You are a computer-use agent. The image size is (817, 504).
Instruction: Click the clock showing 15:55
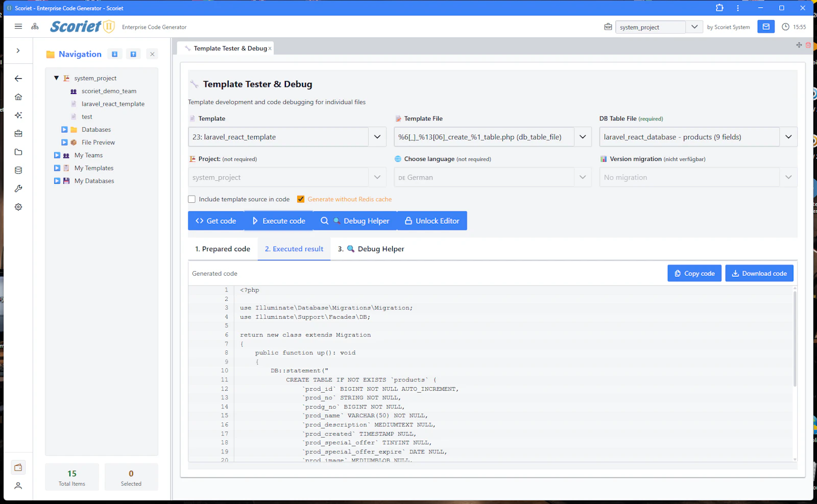click(x=794, y=27)
